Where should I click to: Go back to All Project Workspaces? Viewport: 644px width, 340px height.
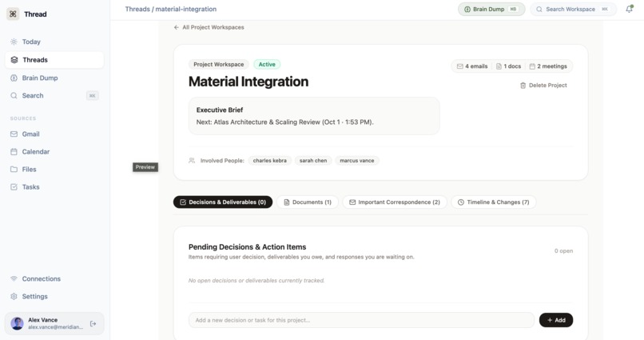[209, 27]
